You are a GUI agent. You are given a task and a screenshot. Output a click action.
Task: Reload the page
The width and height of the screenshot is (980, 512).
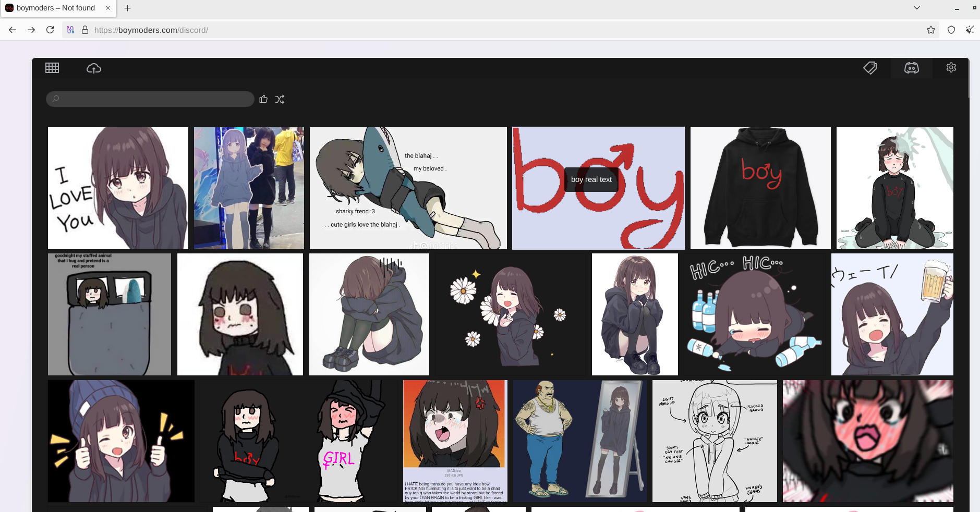point(50,30)
